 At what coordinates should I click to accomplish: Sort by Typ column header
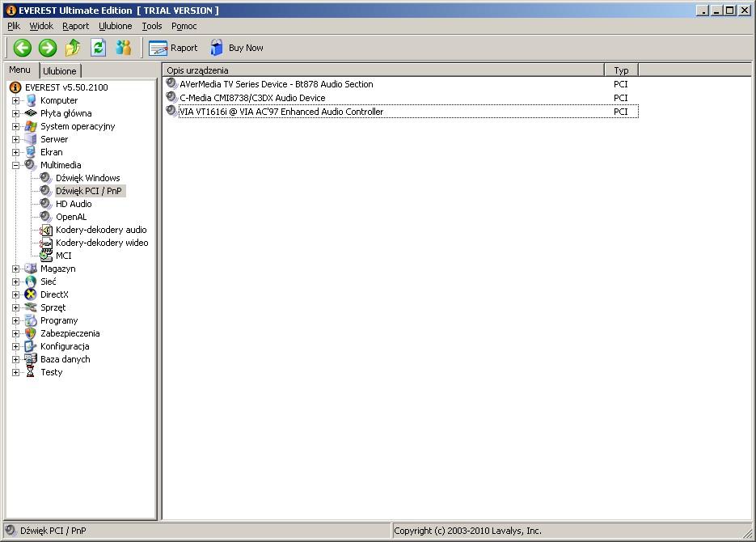click(x=621, y=70)
